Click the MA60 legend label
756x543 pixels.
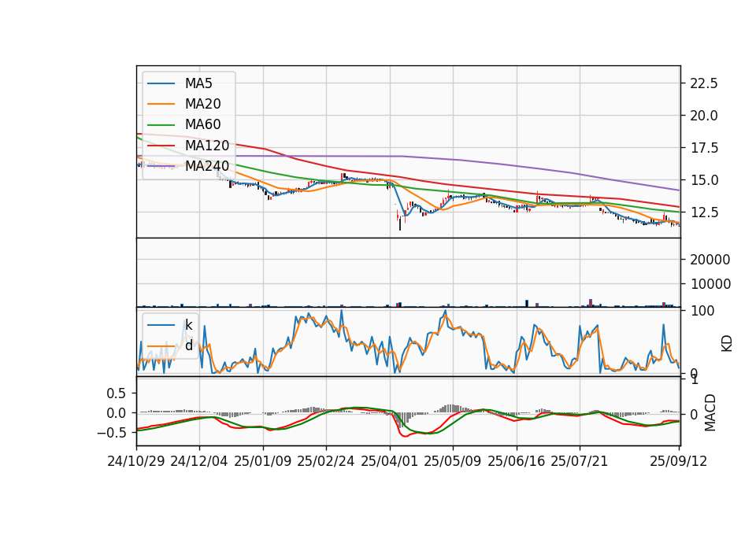[x=202, y=125]
